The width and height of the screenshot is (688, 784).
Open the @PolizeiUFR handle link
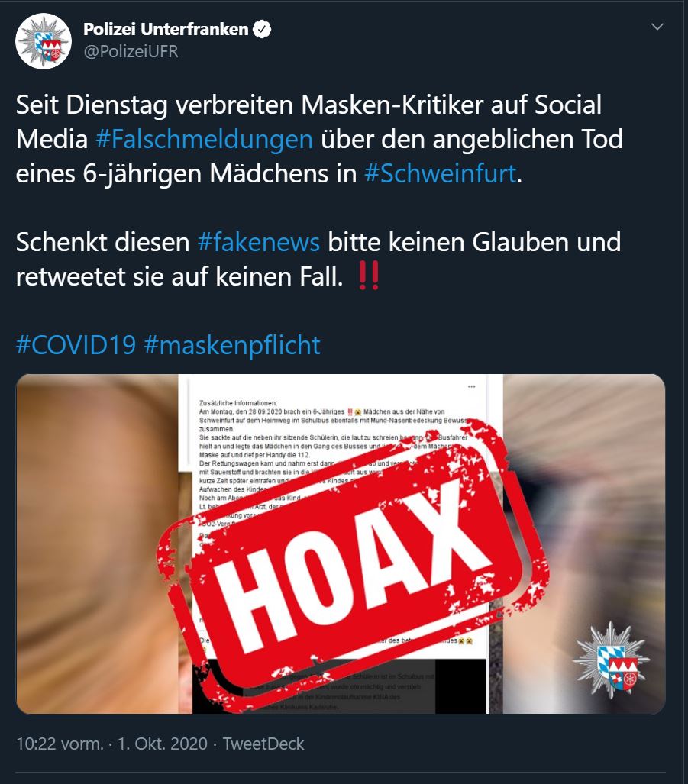coord(131,51)
